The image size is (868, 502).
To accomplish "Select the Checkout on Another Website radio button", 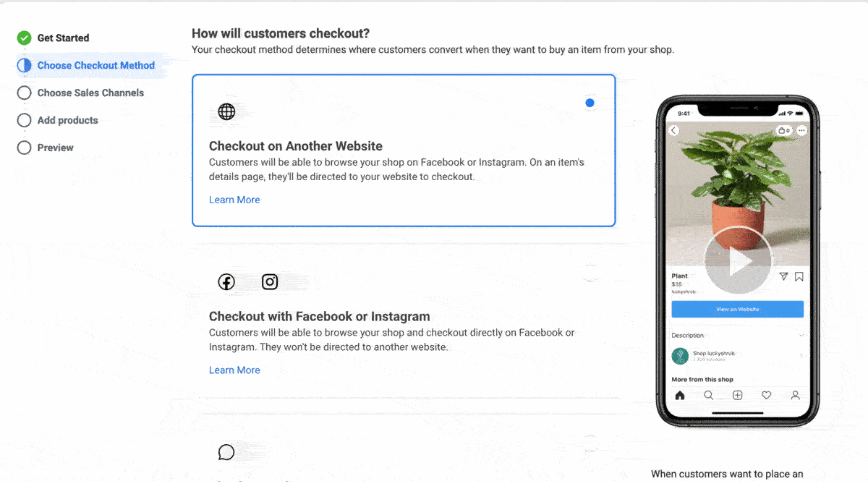I will [590, 103].
